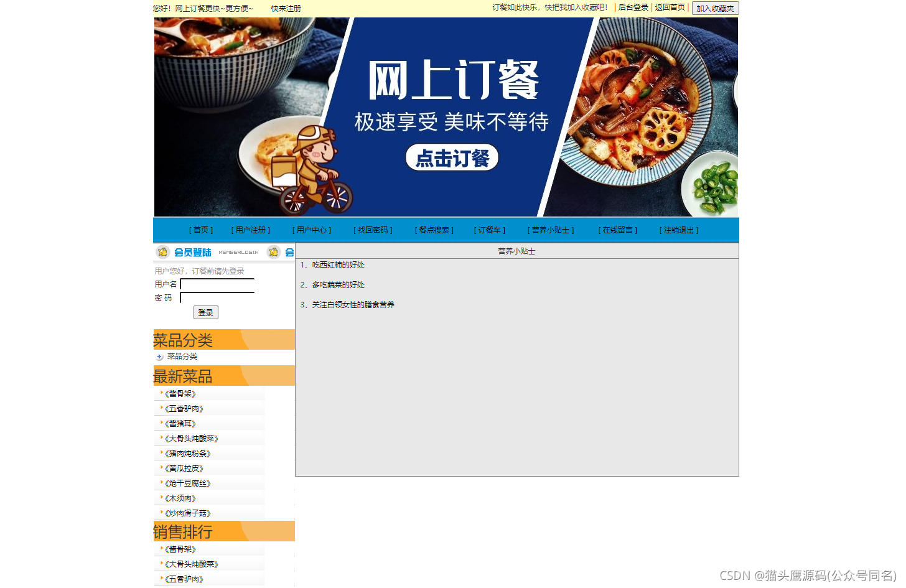Click the 加入收藏夹 button
This screenshot has width=906, height=588.
pyautogui.click(x=715, y=8)
